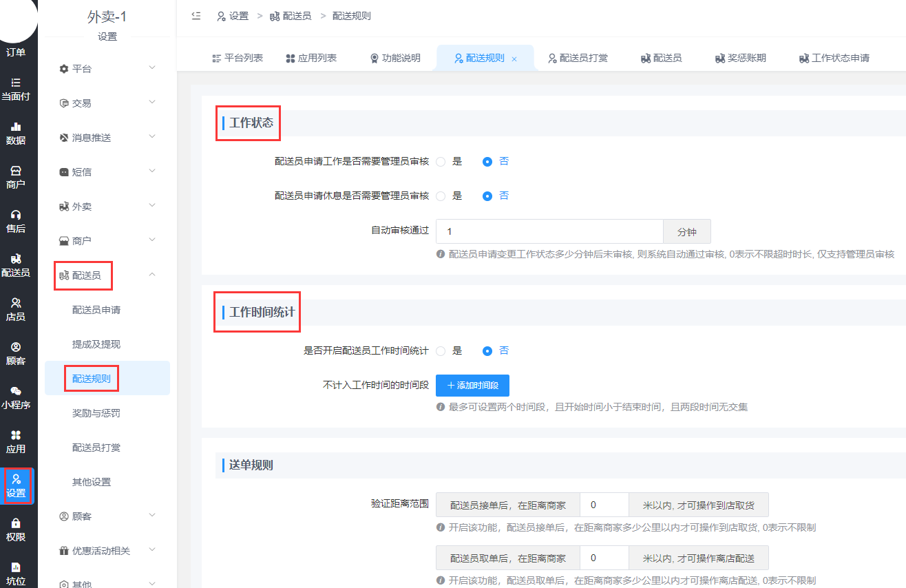The image size is (906, 588).
Task: Click the 外卖-1 store title
Action: point(107,17)
